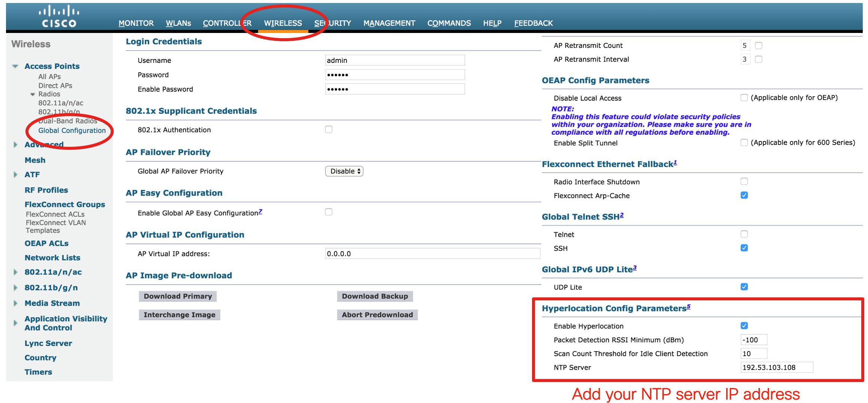Uncheck the UDP Lite checkbox
The width and height of the screenshot is (868, 403).
coord(744,287)
